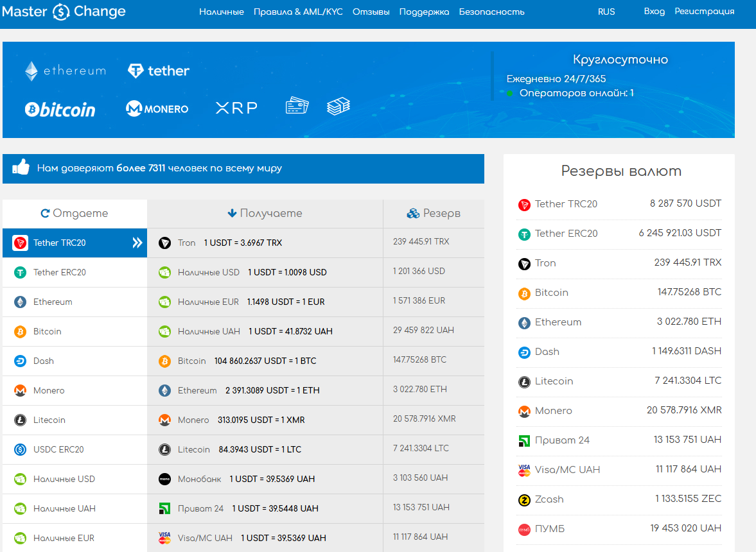This screenshot has height=552, width=756.
Task: Click the Tether ERC20 icon in give list
Action: (x=21, y=273)
